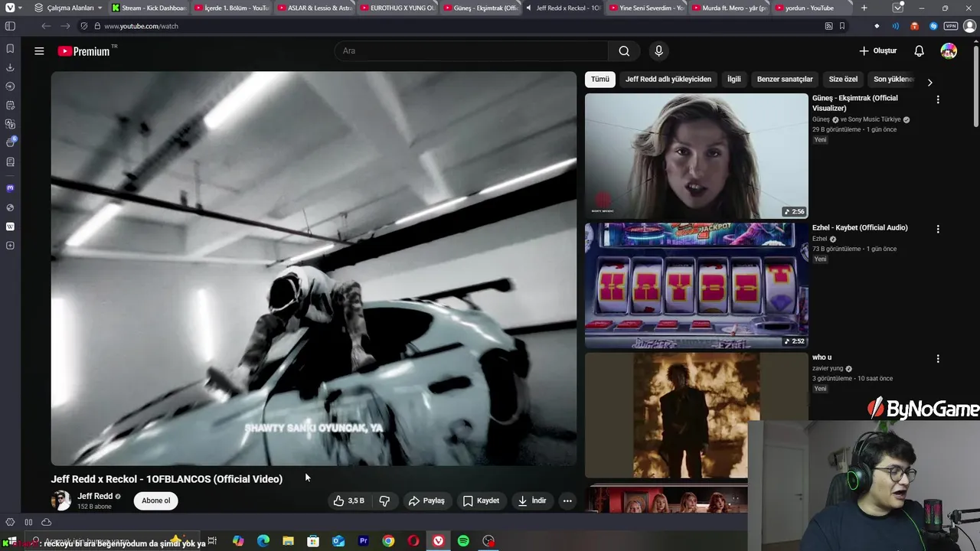Switch to 'İçerde 1. Bölüm' tab

click(x=232, y=8)
